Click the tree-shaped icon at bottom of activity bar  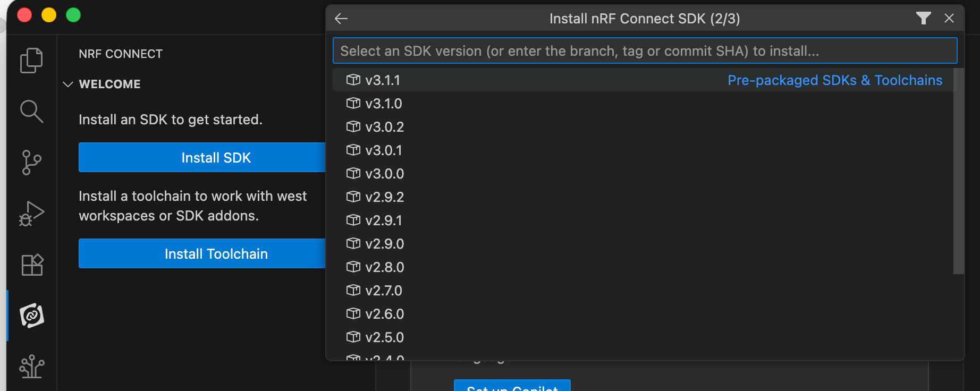coord(31,366)
